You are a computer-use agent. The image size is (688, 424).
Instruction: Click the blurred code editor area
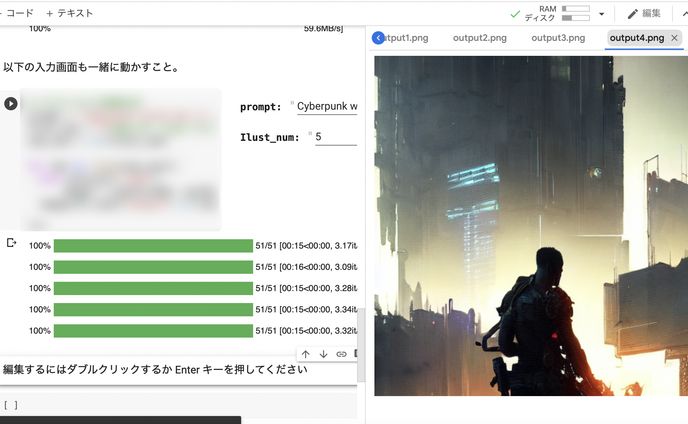121,159
